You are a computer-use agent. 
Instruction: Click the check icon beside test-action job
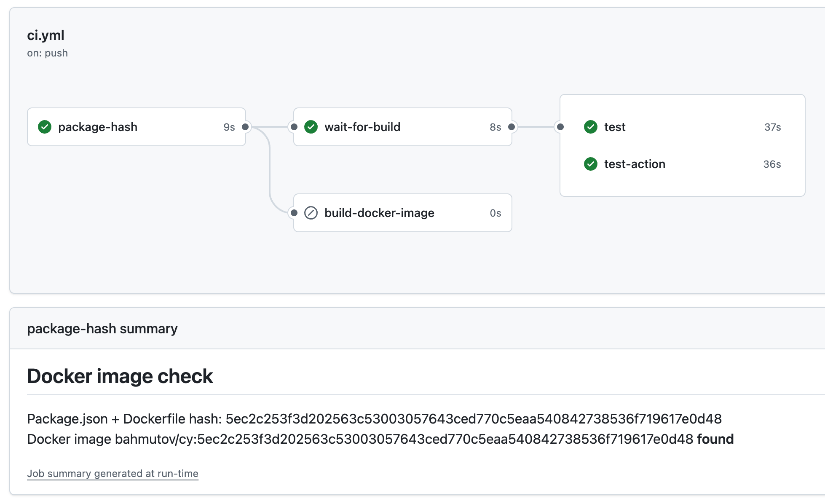click(x=591, y=164)
